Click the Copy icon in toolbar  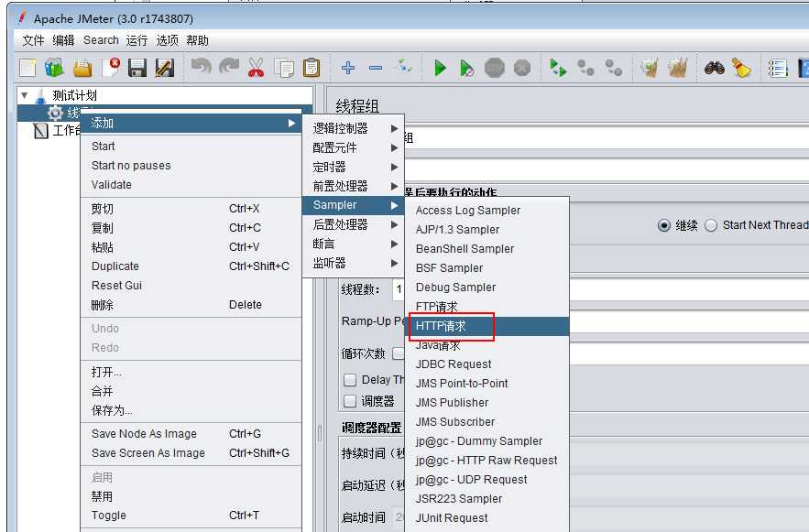[x=284, y=68]
